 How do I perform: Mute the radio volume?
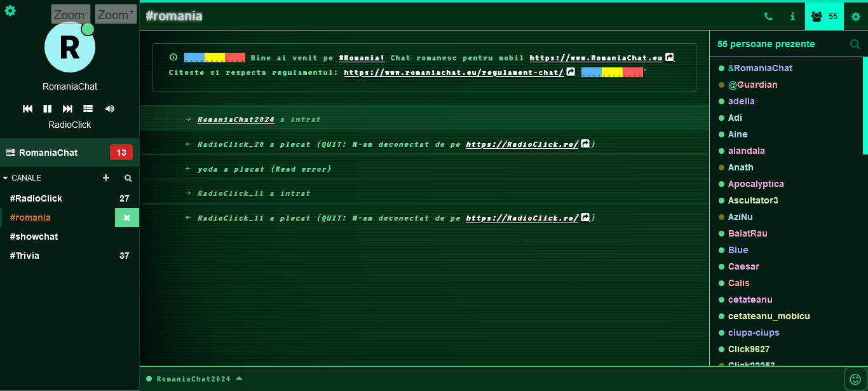pyautogui.click(x=110, y=109)
